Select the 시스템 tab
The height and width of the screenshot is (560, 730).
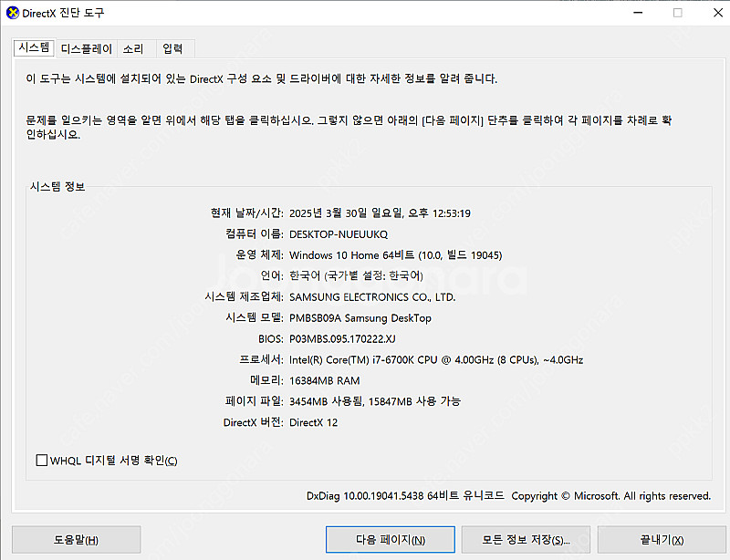[34, 47]
